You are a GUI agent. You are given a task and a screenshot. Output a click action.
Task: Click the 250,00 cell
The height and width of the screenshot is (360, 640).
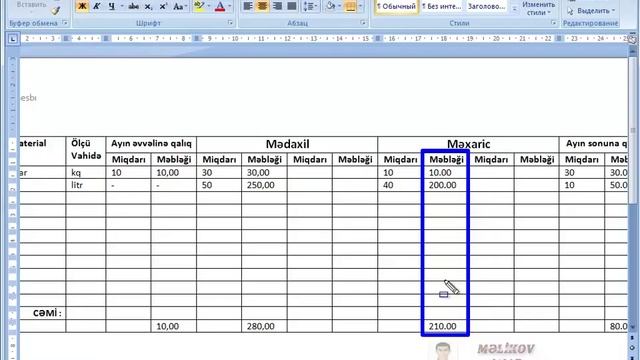point(264,185)
